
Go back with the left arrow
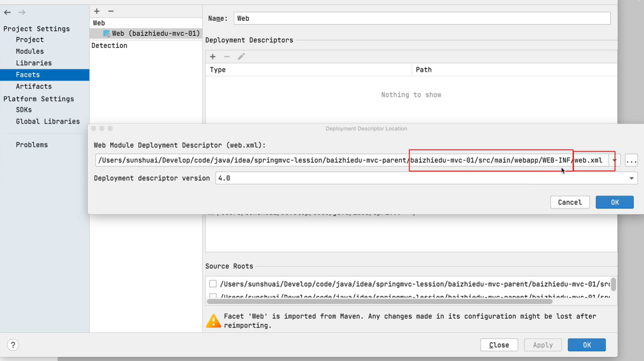pyautogui.click(x=8, y=12)
